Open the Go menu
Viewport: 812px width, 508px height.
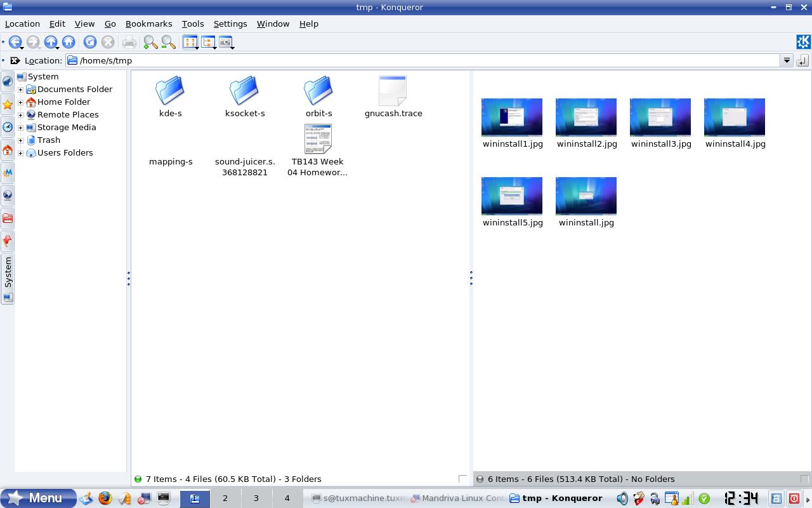(110, 23)
